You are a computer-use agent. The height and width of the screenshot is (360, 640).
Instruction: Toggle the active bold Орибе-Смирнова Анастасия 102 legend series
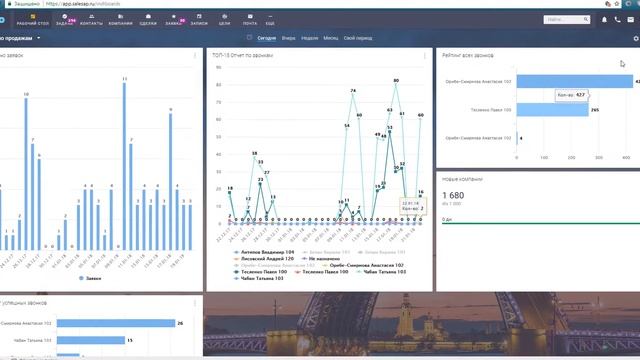pyautogui.click(x=363, y=265)
